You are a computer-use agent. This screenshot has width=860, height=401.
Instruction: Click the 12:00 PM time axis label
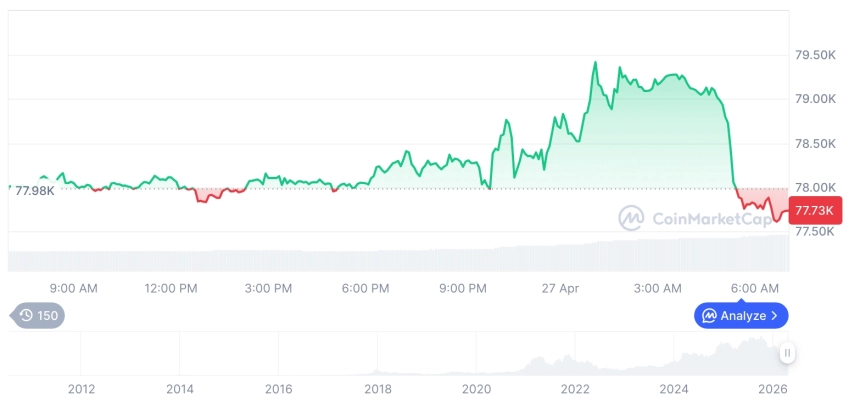pyautogui.click(x=171, y=288)
